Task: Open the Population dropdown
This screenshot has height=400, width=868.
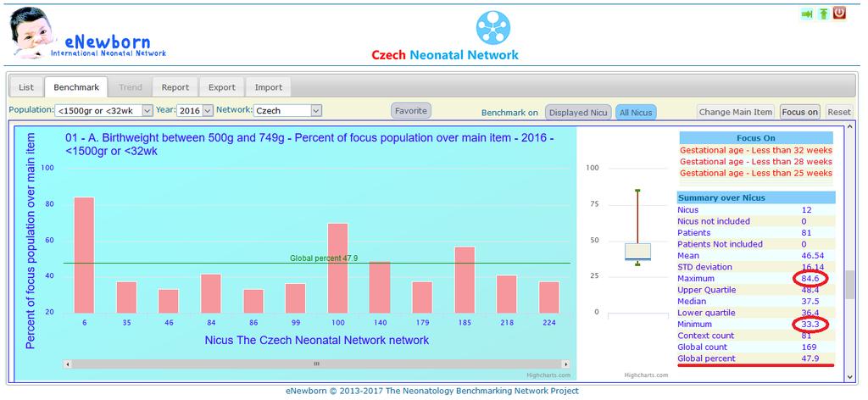Action: (x=104, y=111)
